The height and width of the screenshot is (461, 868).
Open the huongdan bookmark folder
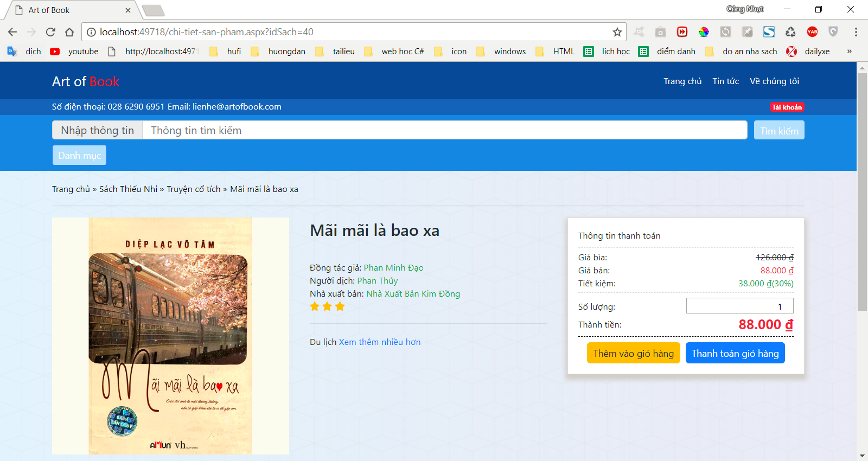(x=278, y=52)
